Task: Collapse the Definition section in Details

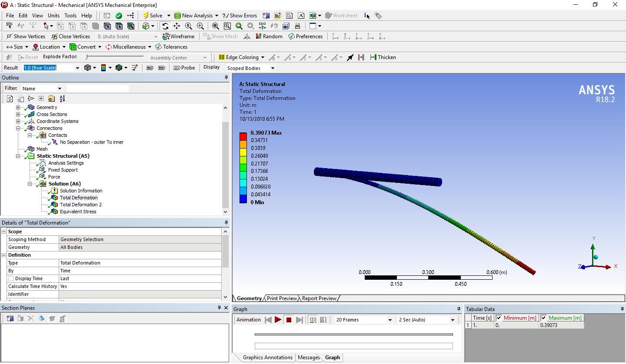Action: (4, 255)
